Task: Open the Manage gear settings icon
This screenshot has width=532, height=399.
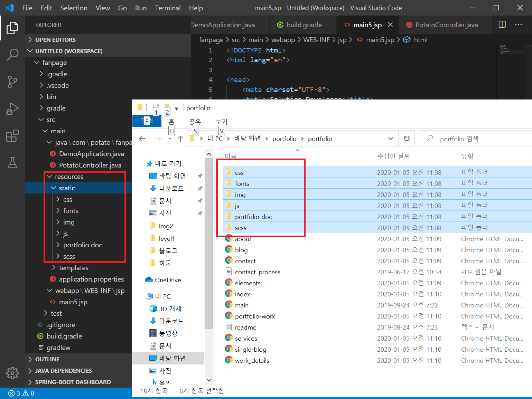Action: [12, 373]
